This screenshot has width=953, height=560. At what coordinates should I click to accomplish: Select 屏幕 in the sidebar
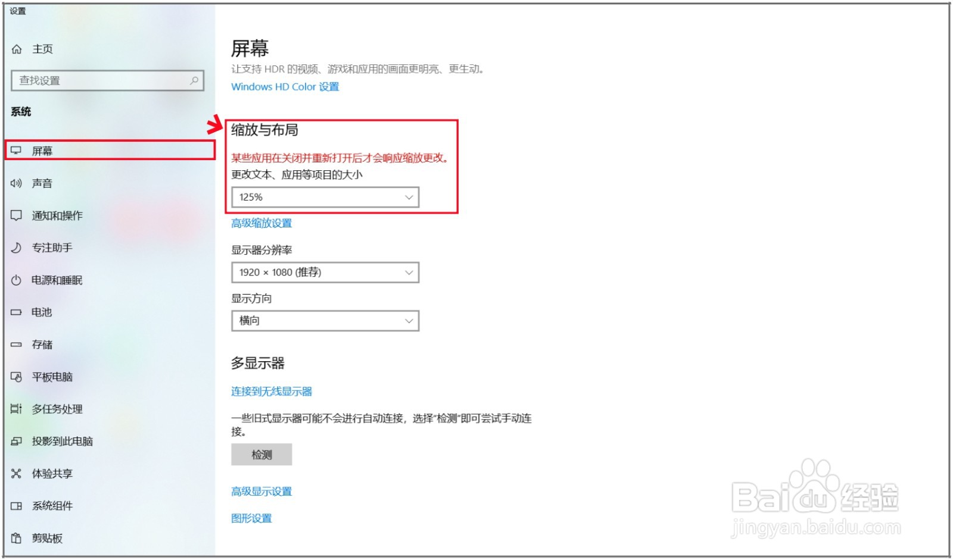pyautogui.click(x=110, y=151)
